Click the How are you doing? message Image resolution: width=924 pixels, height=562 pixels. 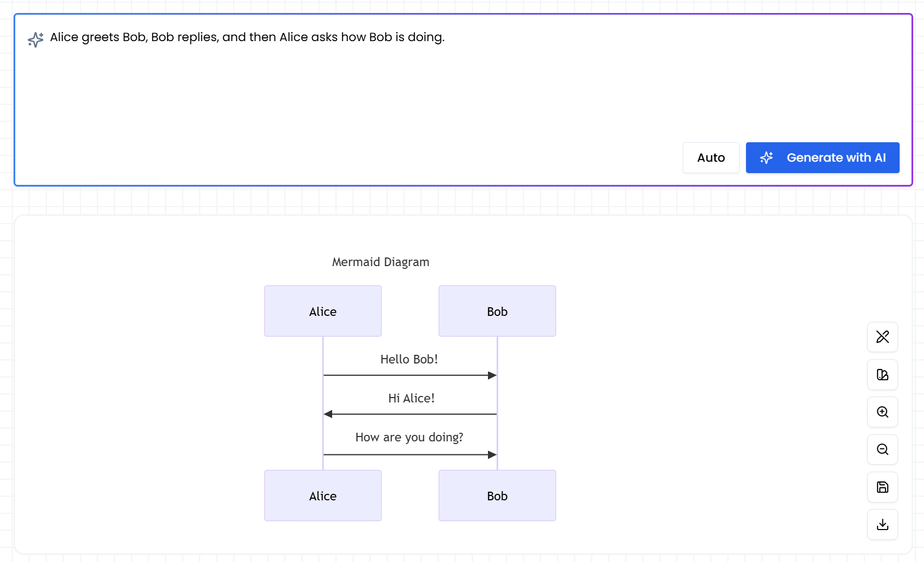pos(410,454)
